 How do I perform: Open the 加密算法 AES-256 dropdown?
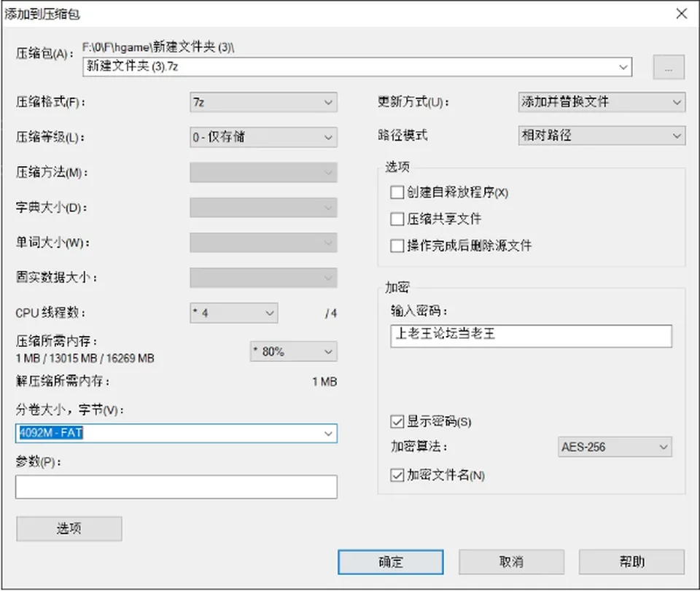click(x=615, y=447)
